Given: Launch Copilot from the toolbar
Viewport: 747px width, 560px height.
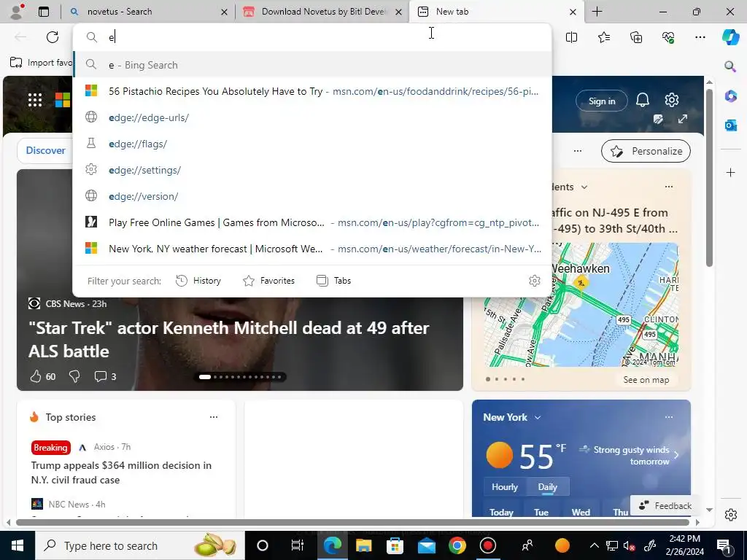Looking at the screenshot, I should pos(730,37).
